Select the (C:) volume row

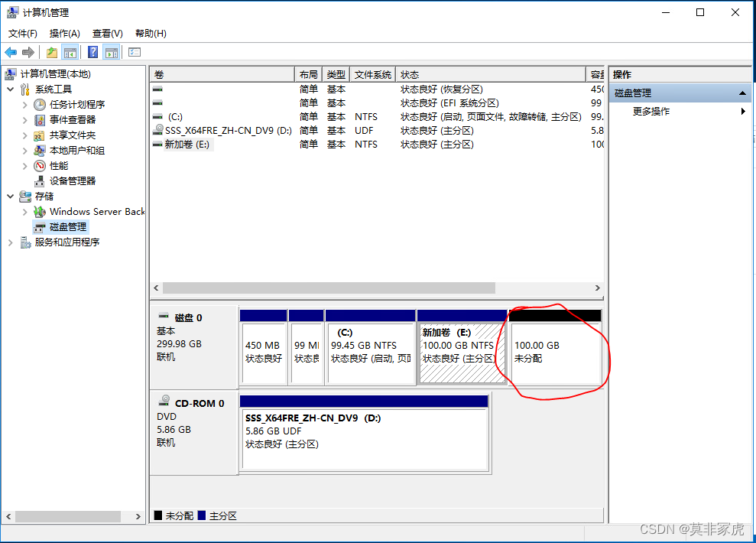[x=377, y=117]
